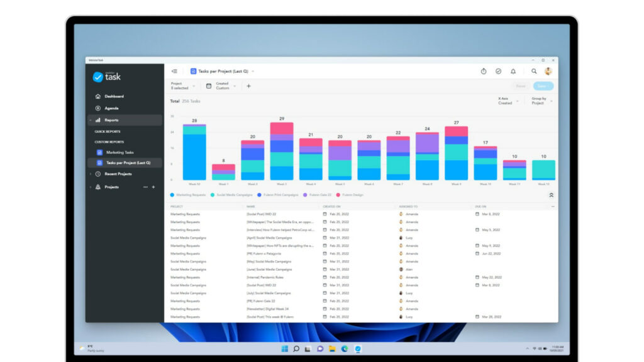Image resolution: width=644 pixels, height=362 pixels.
Task: Sort by the DUE ON column header
Action: pos(480,206)
